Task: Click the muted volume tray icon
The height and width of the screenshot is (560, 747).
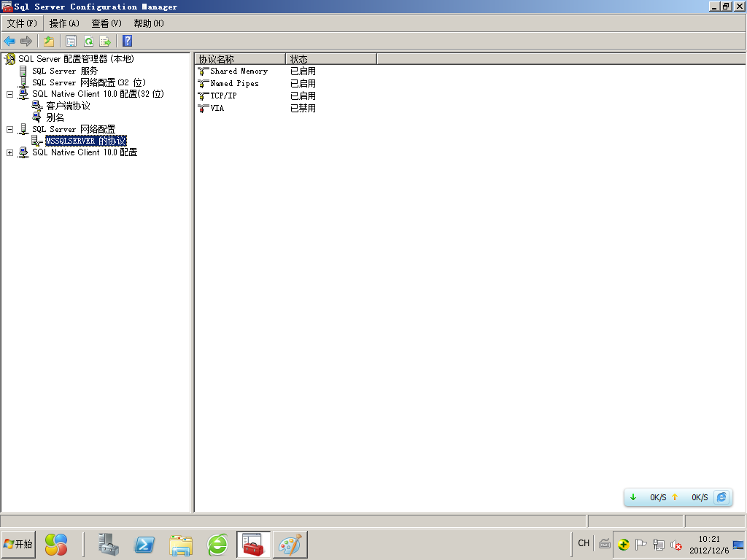Action: point(676,544)
